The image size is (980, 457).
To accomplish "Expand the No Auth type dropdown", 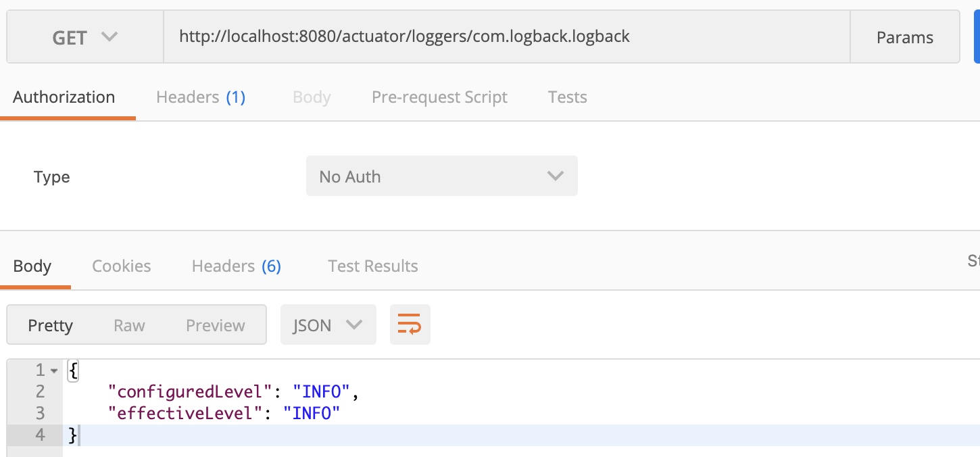I will (441, 176).
